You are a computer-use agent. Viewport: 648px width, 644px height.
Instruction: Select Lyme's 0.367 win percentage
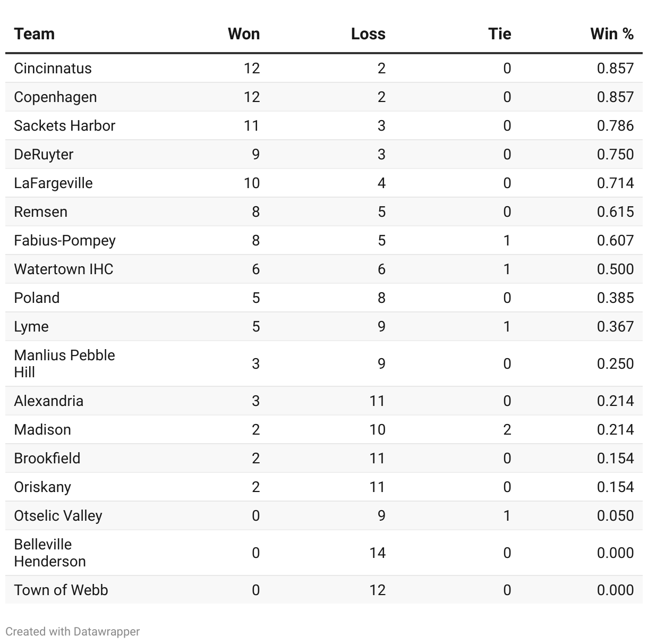coord(615,327)
